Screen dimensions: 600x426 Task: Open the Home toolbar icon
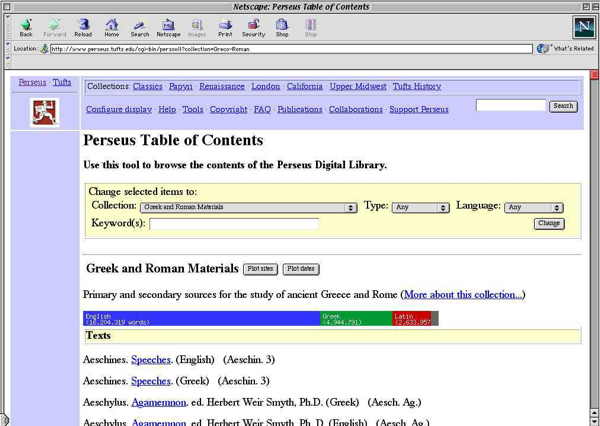coord(112,27)
